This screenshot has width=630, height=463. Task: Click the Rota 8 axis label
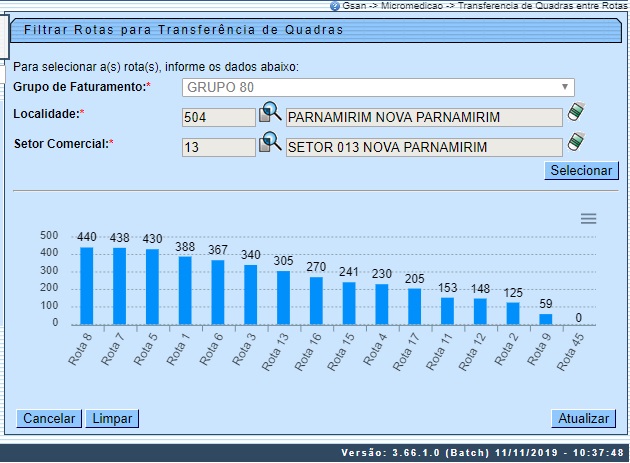pyautogui.click(x=80, y=348)
